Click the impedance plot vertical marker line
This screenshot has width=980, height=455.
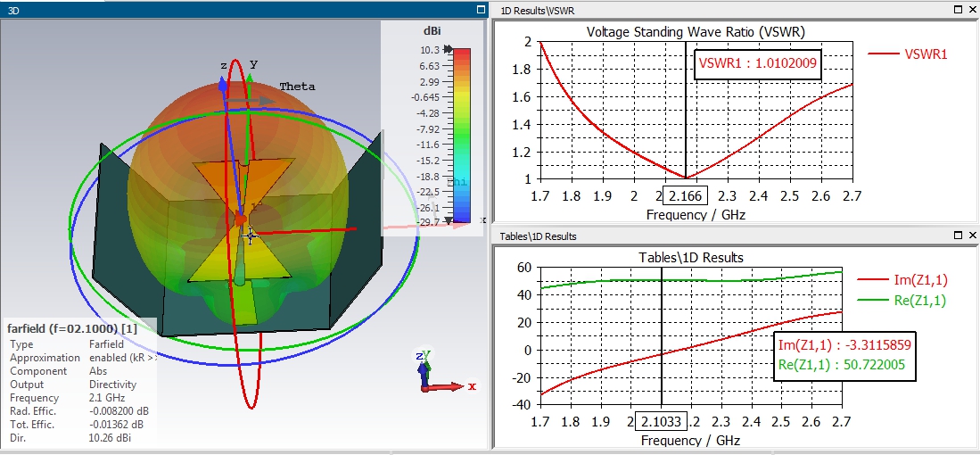662,335
